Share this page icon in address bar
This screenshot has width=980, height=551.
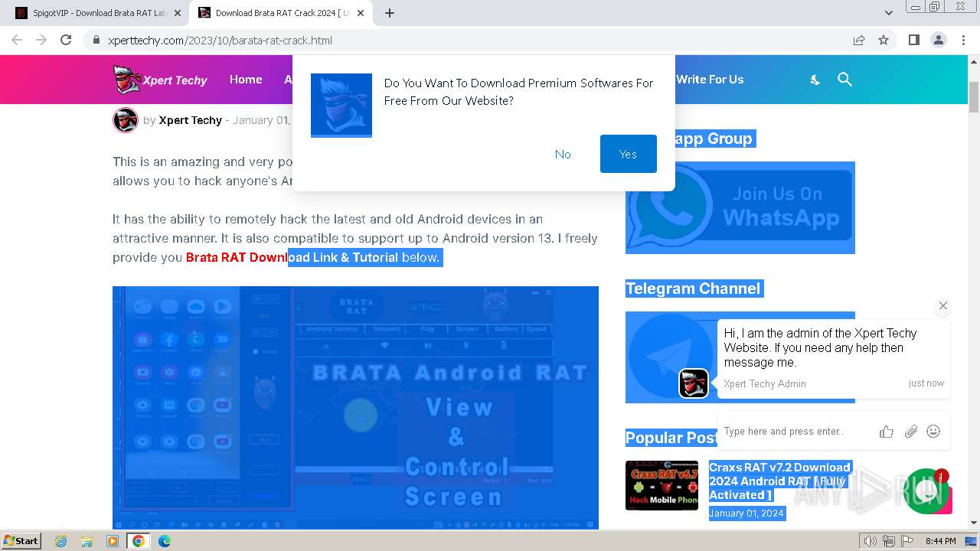coord(859,40)
